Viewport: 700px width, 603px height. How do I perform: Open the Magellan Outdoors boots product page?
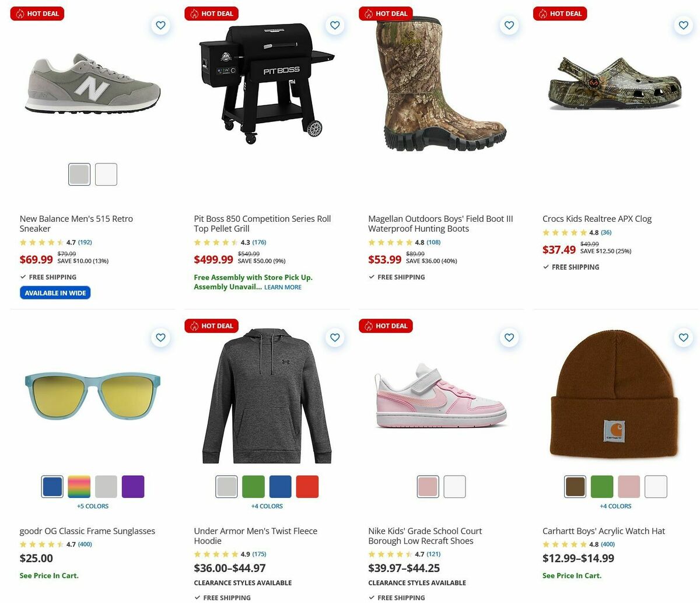440,224
